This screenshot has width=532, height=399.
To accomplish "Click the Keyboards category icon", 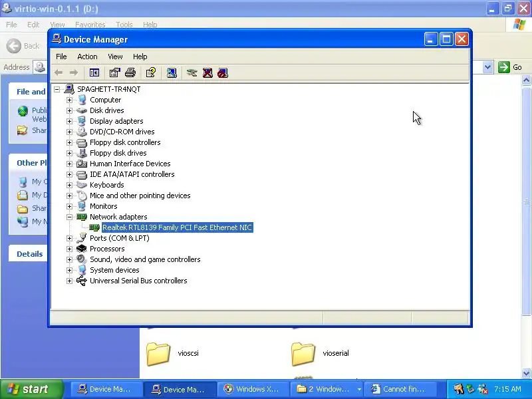I will click(81, 185).
